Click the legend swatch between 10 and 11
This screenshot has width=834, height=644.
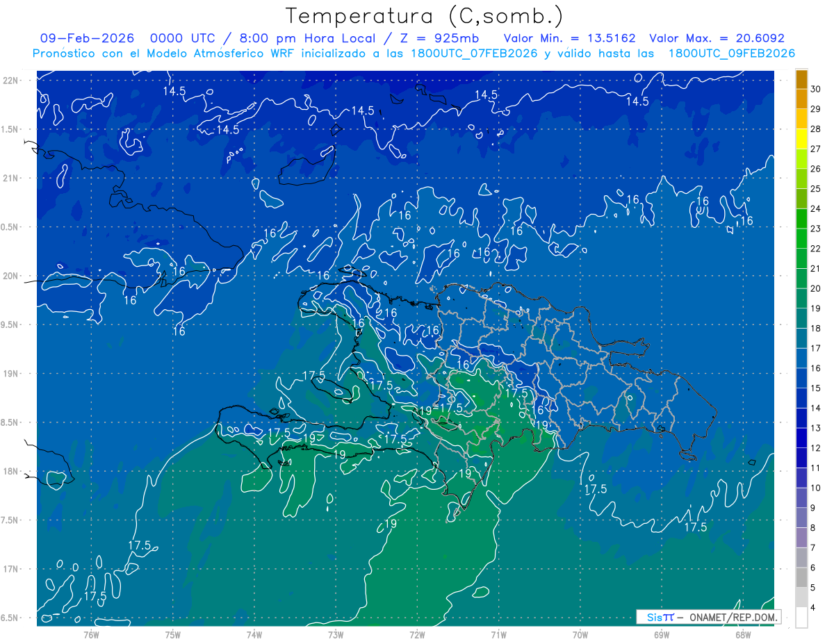click(801, 477)
